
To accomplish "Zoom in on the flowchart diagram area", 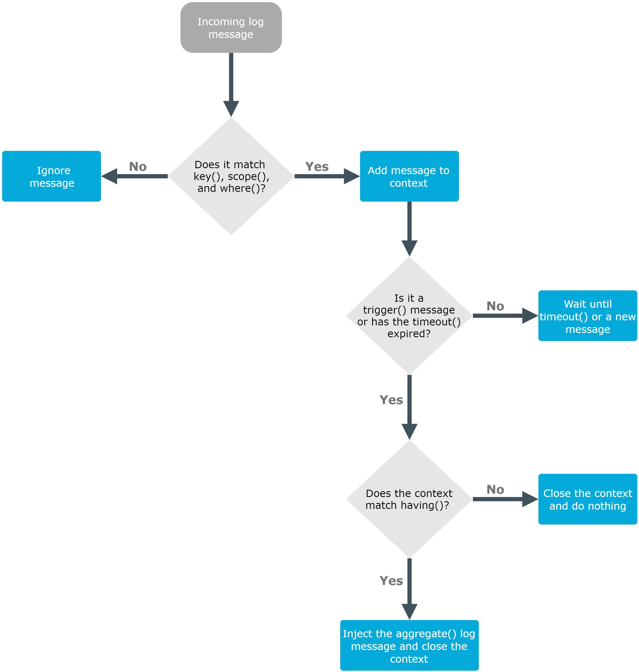I will click(319, 336).
